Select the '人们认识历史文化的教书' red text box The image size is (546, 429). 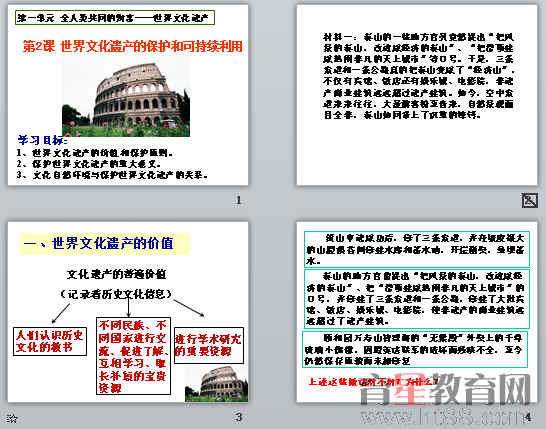[x=50, y=342]
